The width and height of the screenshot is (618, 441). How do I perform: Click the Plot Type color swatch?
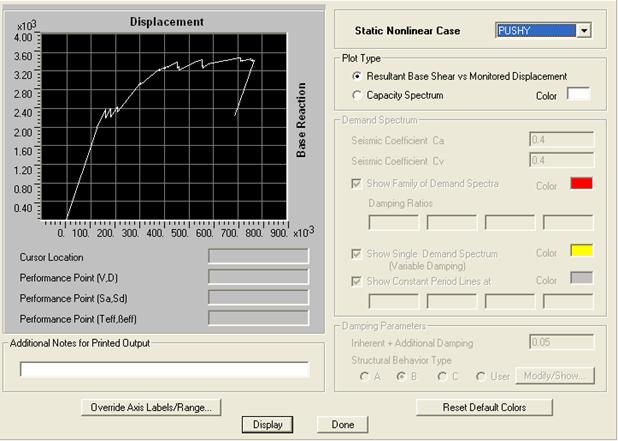[x=580, y=95]
